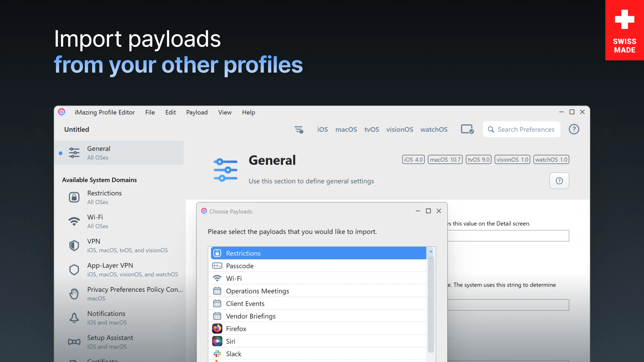
Task: Select Passcode payload row
Action: (317, 266)
